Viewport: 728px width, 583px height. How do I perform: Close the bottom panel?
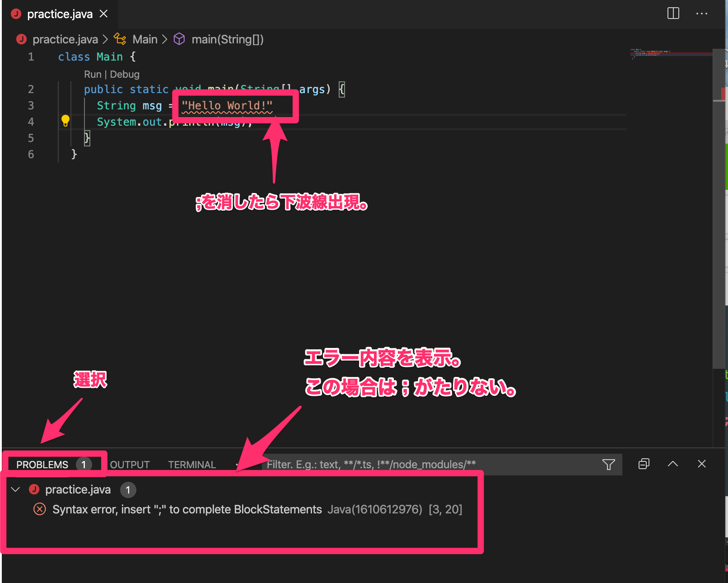pyautogui.click(x=702, y=464)
